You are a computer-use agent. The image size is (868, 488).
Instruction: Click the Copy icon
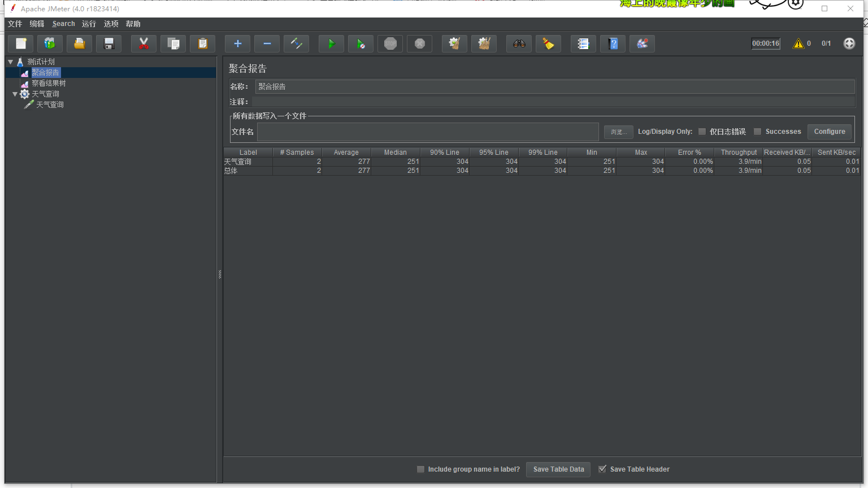[173, 43]
